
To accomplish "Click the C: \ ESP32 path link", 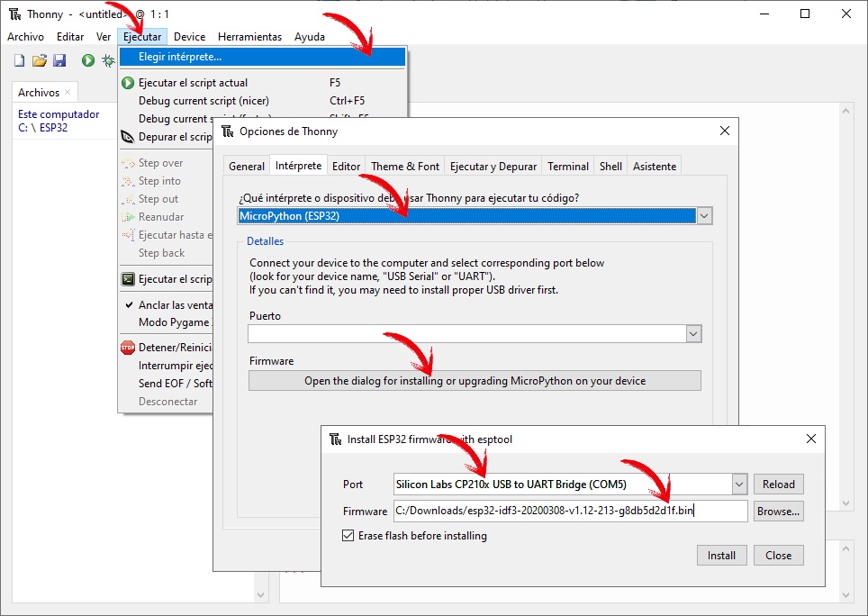I will 42,127.
